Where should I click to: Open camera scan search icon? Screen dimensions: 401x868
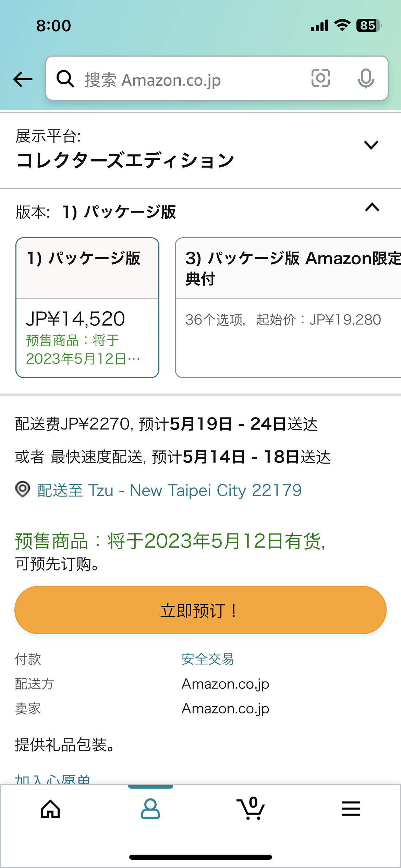coord(320,78)
